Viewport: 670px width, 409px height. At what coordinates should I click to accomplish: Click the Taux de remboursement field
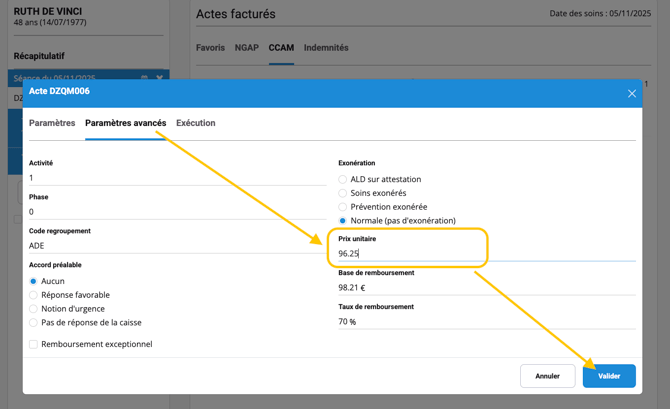click(x=485, y=322)
